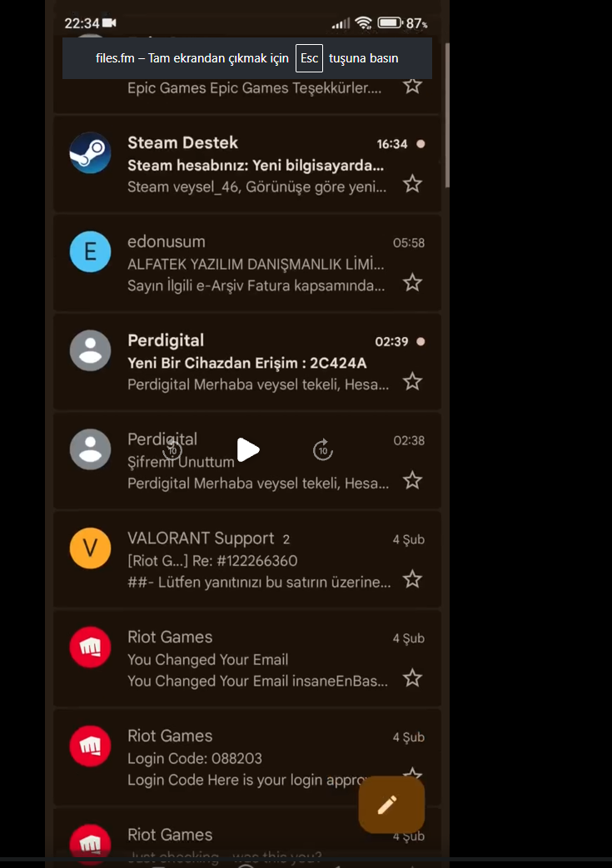Image resolution: width=612 pixels, height=868 pixels.
Task: Click the phone status bar battery icon
Action: click(391, 22)
